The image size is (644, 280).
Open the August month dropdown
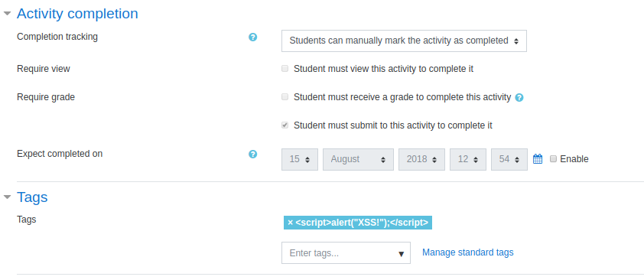[358, 159]
